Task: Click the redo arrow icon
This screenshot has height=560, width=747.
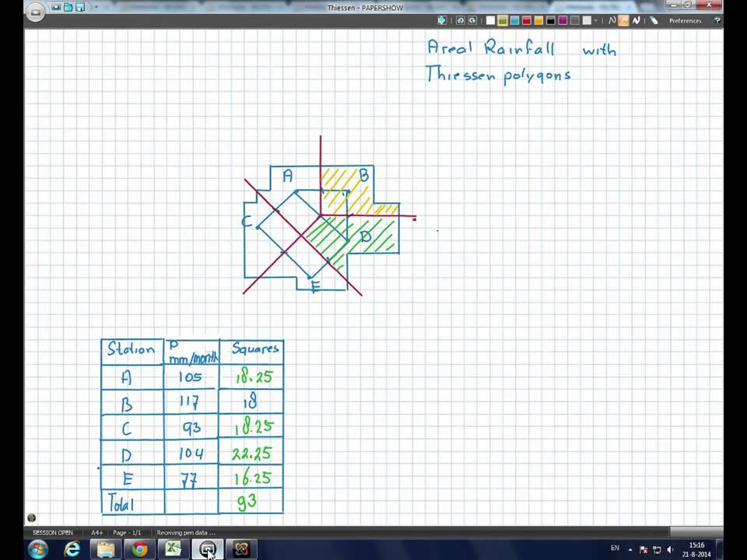Action: point(472,20)
